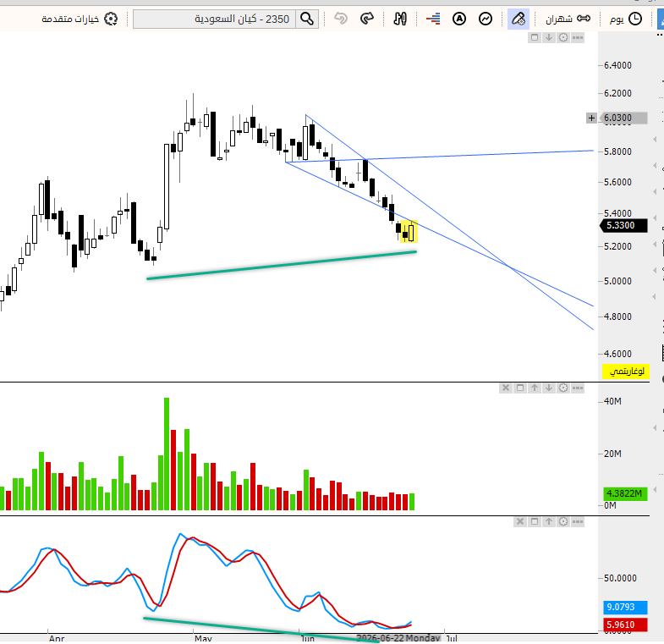Click the 20M volume axis label

[x=612, y=454]
